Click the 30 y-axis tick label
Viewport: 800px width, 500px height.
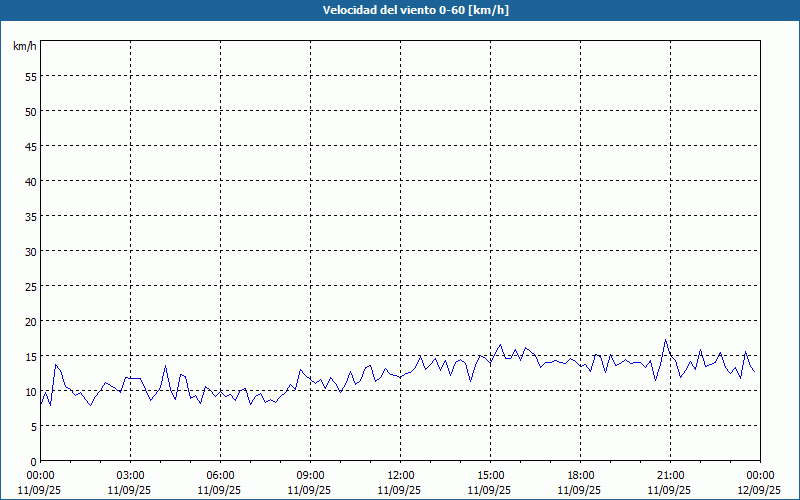pyautogui.click(x=30, y=251)
